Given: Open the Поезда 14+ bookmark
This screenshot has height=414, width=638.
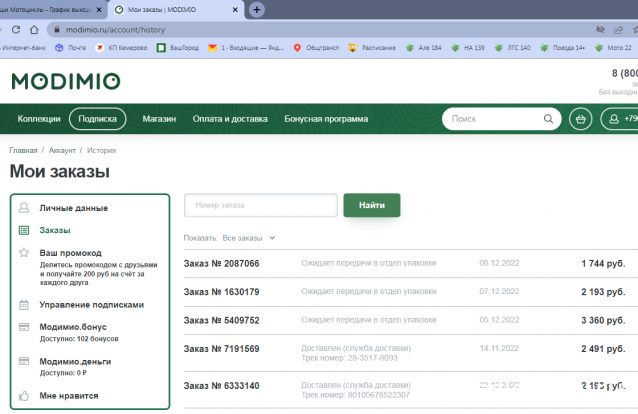Looking at the screenshot, I should tap(562, 48).
